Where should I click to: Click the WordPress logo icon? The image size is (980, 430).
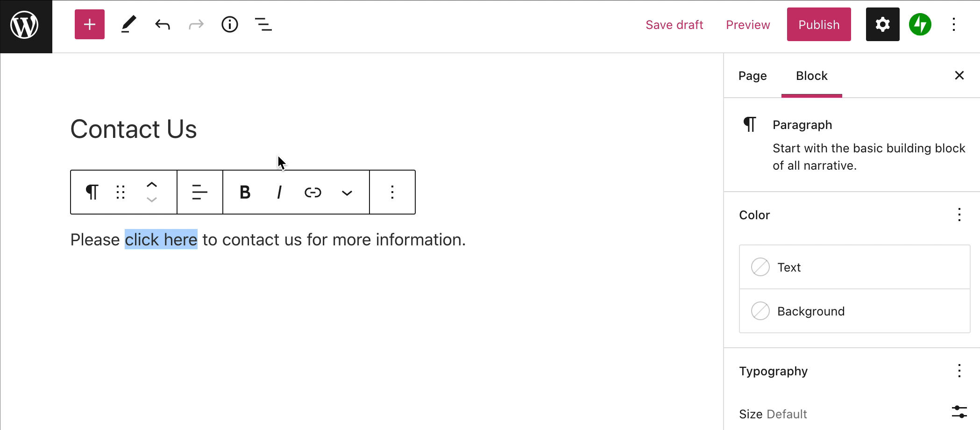tap(25, 25)
